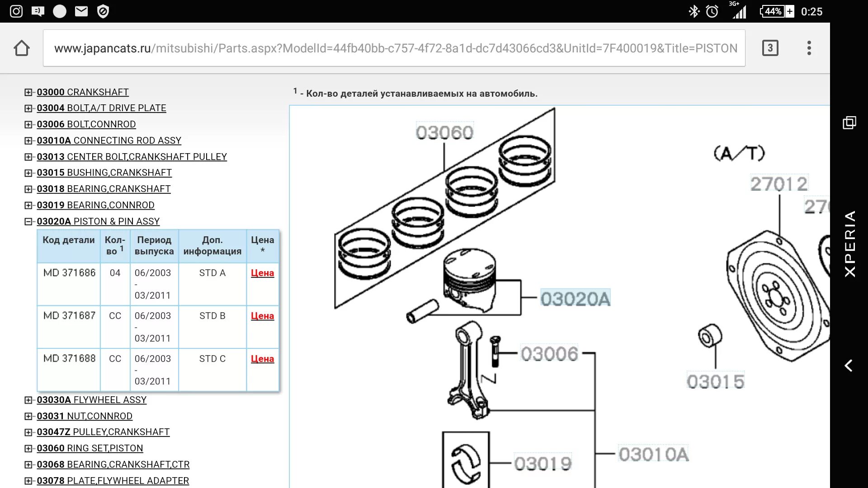Click the 27012 label in the diagram
Viewport: 868px width, 488px height.
click(x=779, y=184)
